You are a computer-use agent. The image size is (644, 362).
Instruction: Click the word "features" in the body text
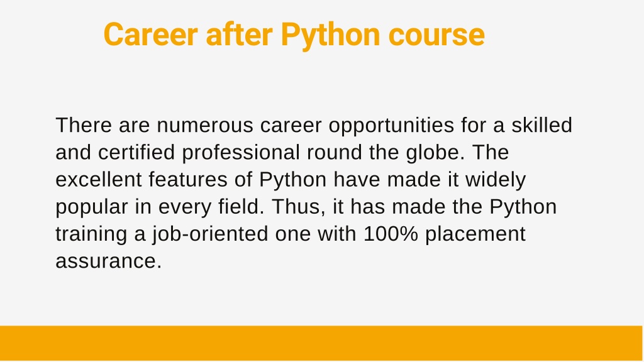click(x=188, y=179)
